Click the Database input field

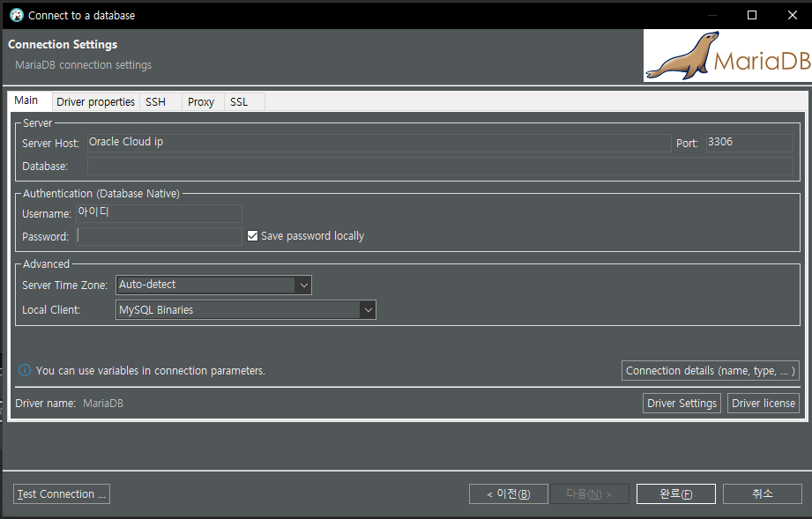point(440,167)
